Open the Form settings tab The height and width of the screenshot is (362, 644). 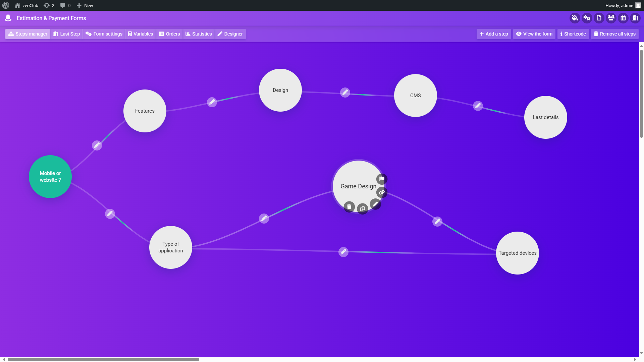(104, 34)
